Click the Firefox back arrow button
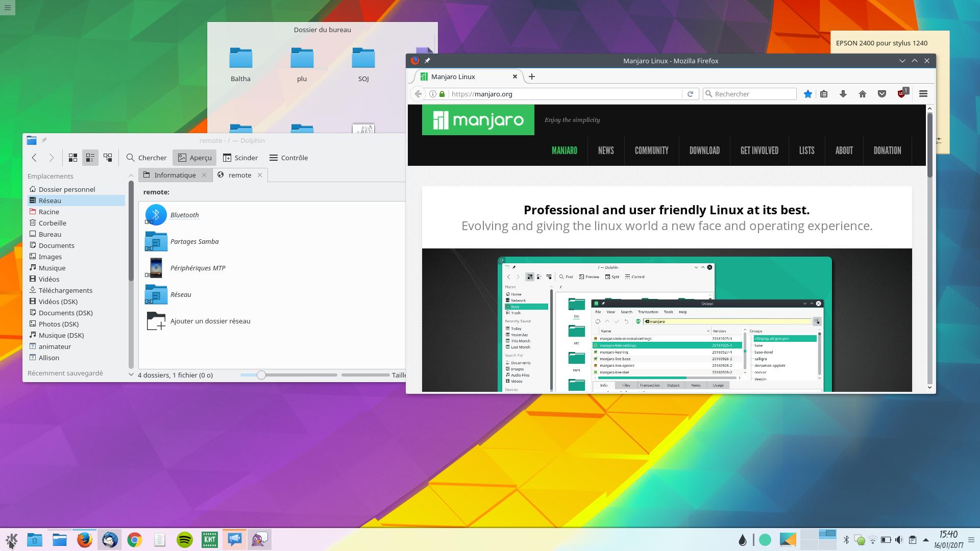Image resolution: width=980 pixels, height=551 pixels. [418, 94]
